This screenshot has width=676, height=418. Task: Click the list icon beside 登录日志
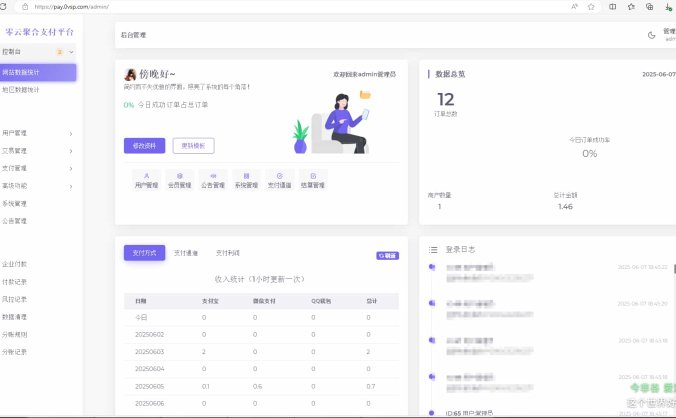pyautogui.click(x=433, y=250)
